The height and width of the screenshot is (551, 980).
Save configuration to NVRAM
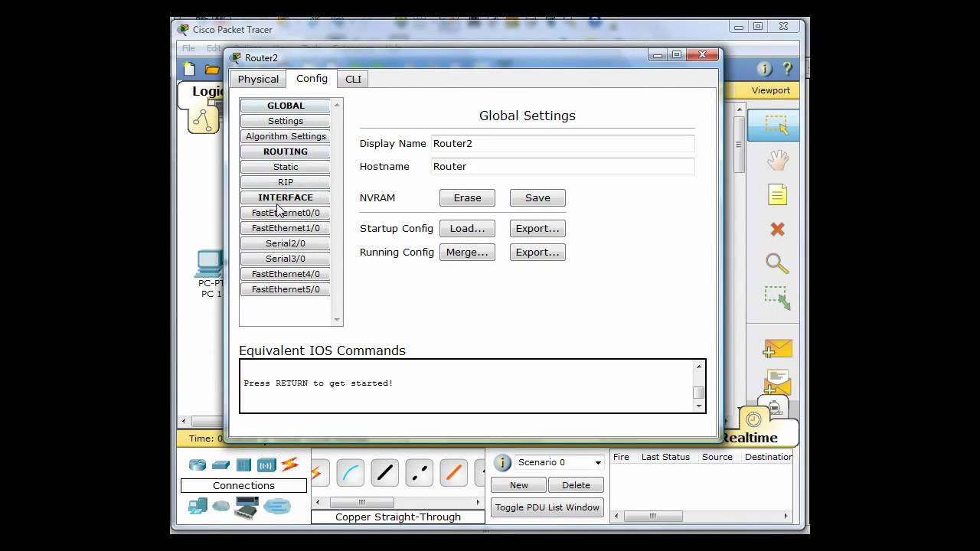click(537, 197)
